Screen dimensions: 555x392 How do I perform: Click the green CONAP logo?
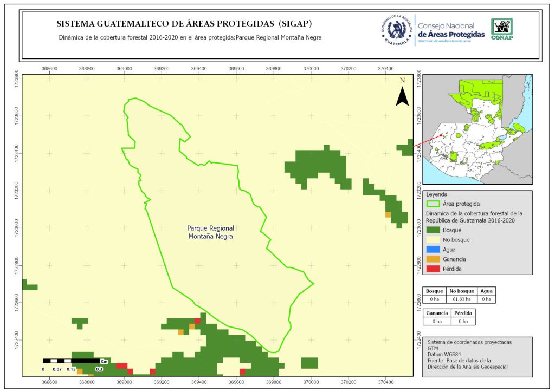click(x=501, y=29)
